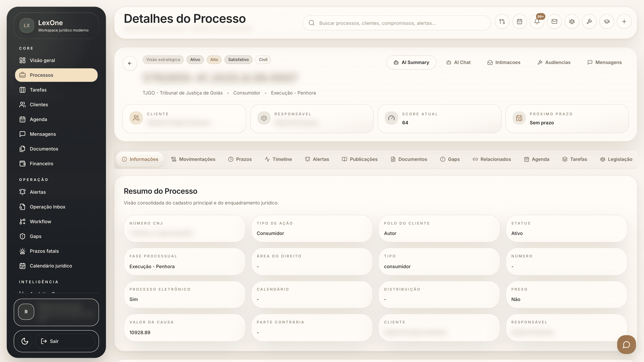644x362 pixels.
Task: Collapse with the back arrow near Visão estratégica
Action: [x=130, y=63]
